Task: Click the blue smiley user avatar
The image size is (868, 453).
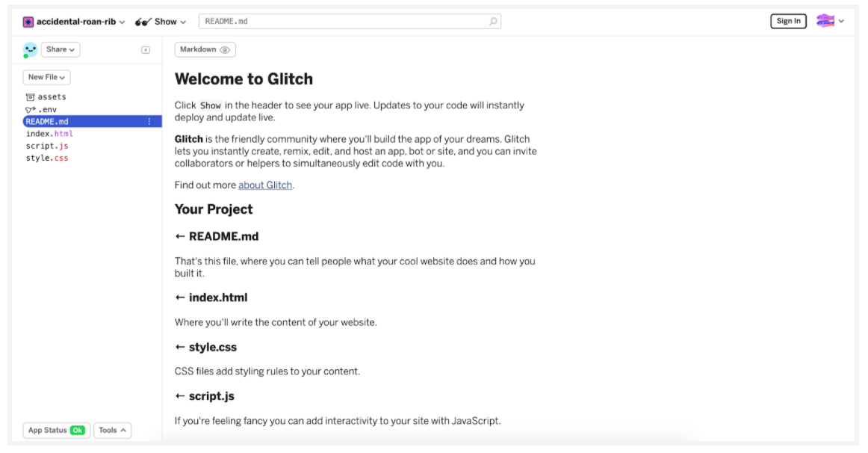Action: 30,50
